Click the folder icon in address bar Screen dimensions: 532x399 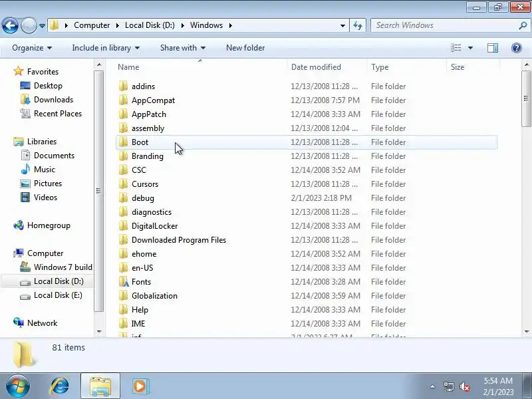55,25
